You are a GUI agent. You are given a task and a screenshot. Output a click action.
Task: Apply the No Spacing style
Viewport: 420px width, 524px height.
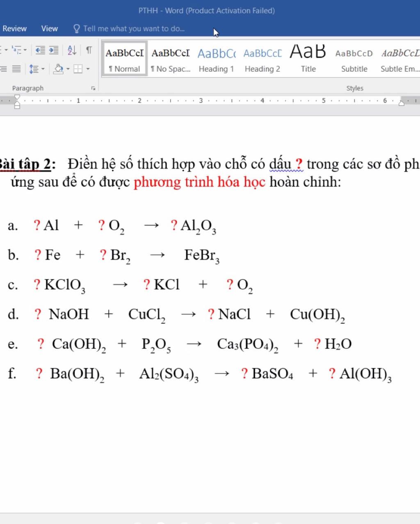click(x=171, y=59)
